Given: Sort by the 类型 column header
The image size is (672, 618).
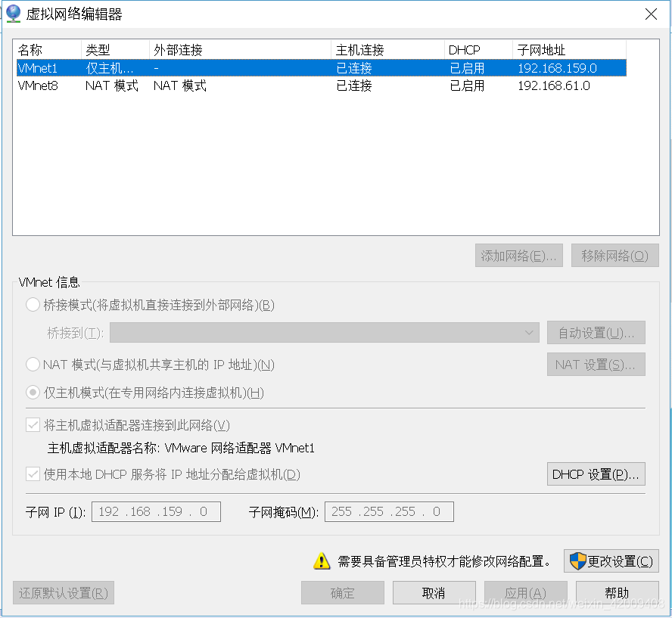Looking at the screenshot, I should click(115, 50).
